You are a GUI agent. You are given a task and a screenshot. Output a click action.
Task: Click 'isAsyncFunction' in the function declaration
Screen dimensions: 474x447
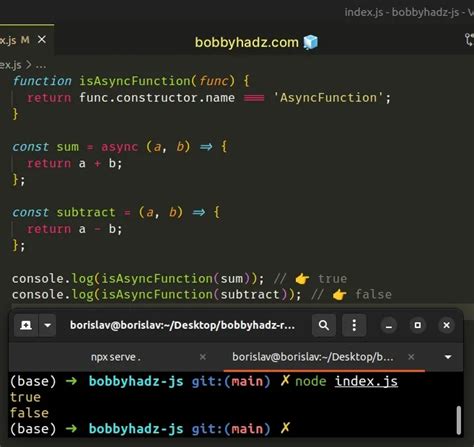click(x=135, y=81)
